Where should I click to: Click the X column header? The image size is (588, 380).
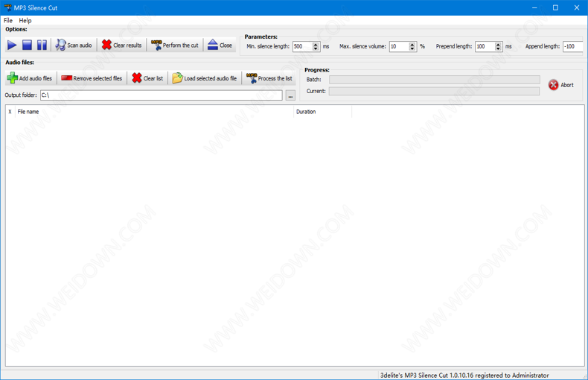tap(10, 112)
